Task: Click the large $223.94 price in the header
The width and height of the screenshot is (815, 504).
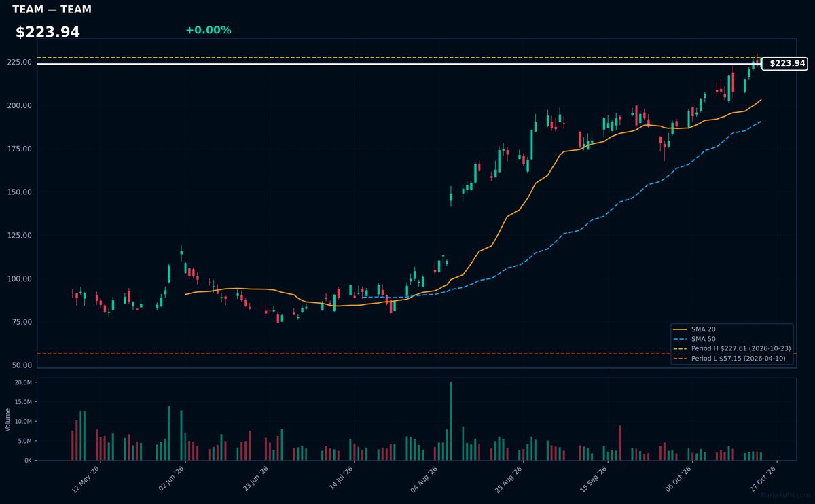Action: tap(48, 32)
